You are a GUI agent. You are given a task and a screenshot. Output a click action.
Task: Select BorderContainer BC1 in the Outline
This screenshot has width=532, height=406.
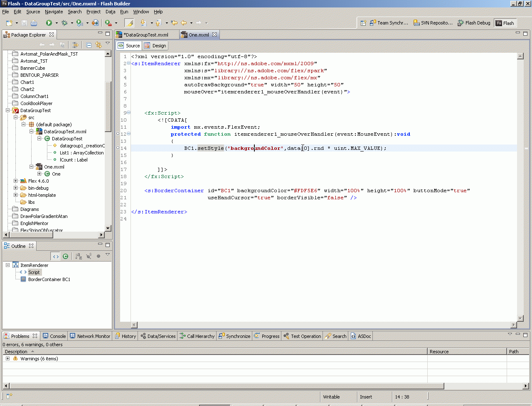49,279
